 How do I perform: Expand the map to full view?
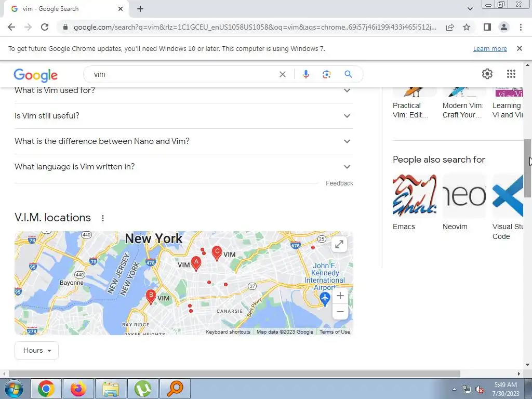click(339, 244)
